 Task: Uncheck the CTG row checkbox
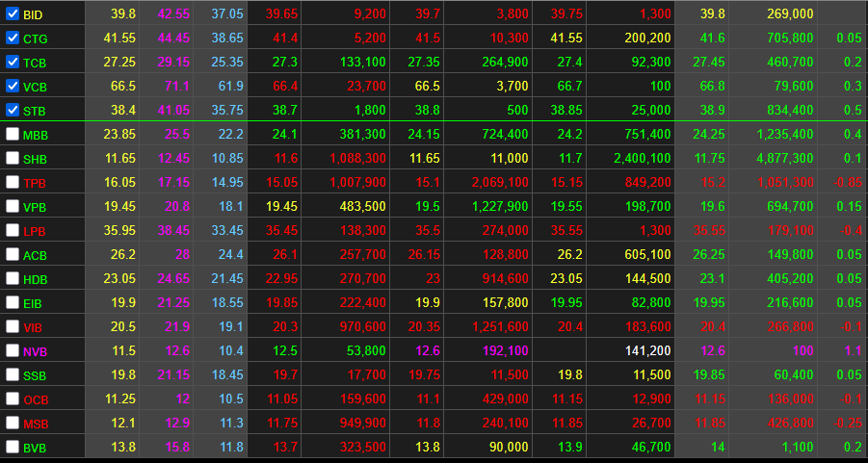13,38
